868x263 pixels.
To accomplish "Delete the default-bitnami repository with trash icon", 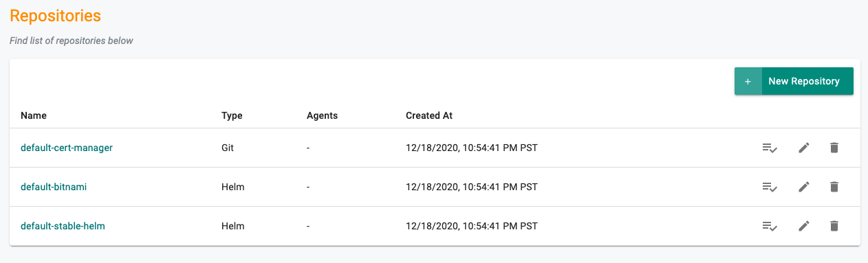I will click(834, 187).
